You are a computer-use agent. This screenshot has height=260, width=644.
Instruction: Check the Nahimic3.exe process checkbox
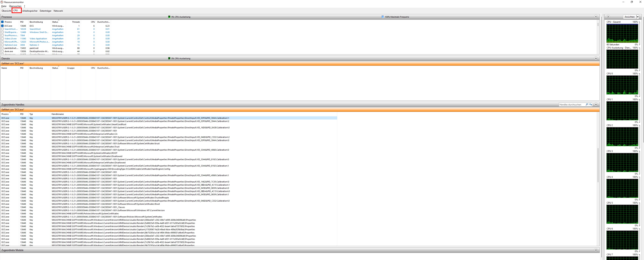(2, 45)
